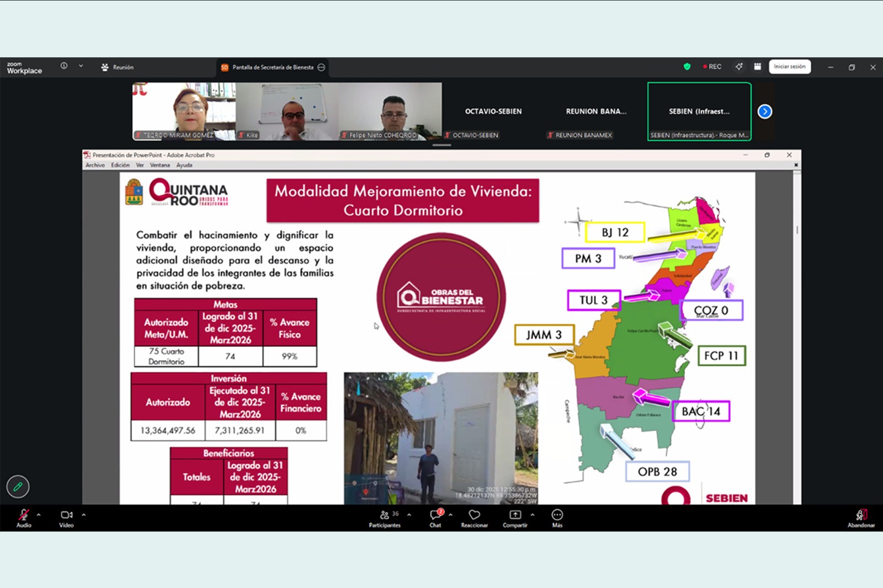Open the Más options menu
883x588 pixels.
[x=557, y=517]
